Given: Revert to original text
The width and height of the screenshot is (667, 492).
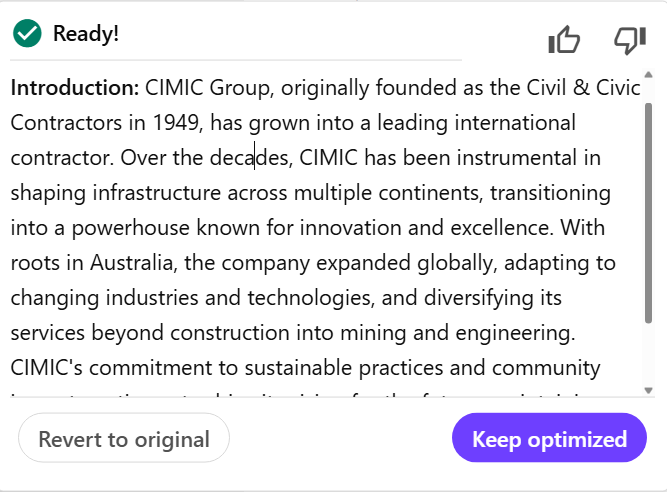Looking at the screenshot, I should tap(124, 438).
